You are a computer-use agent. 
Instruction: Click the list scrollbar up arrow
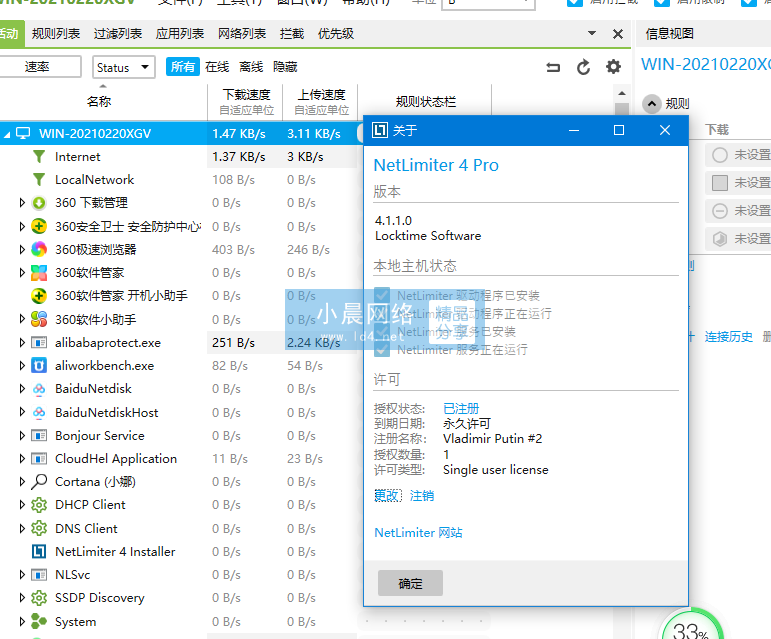tap(622, 93)
